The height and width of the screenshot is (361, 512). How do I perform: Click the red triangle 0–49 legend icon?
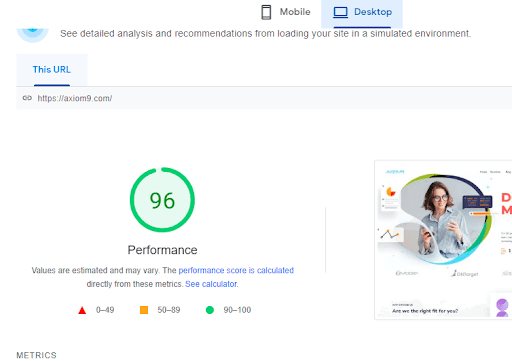click(82, 310)
